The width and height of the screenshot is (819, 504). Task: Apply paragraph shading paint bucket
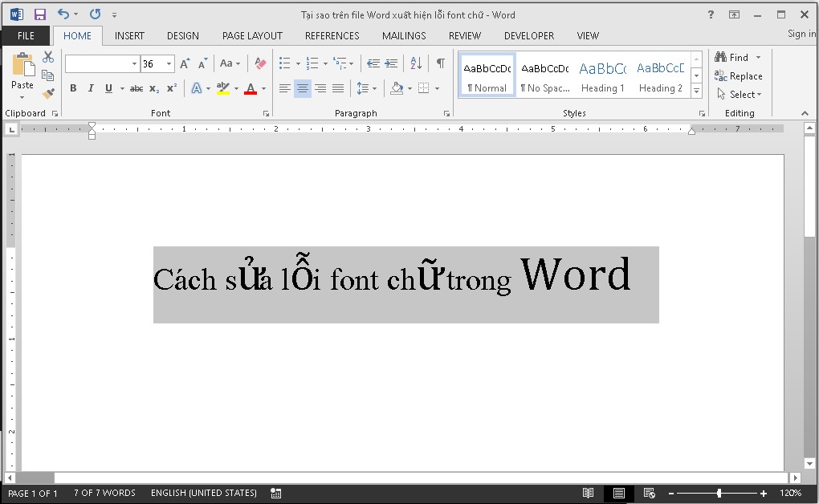click(397, 88)
